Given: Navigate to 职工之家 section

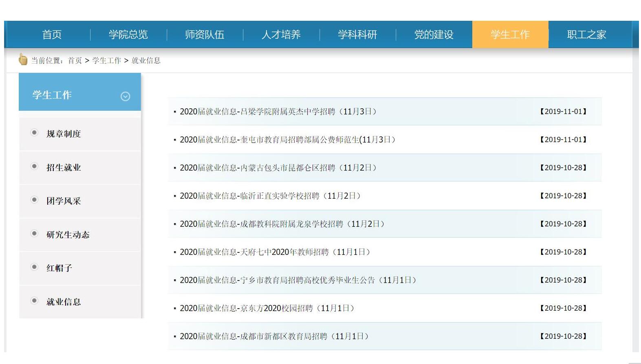Looking at the screenshot, I should coord(586,35).
